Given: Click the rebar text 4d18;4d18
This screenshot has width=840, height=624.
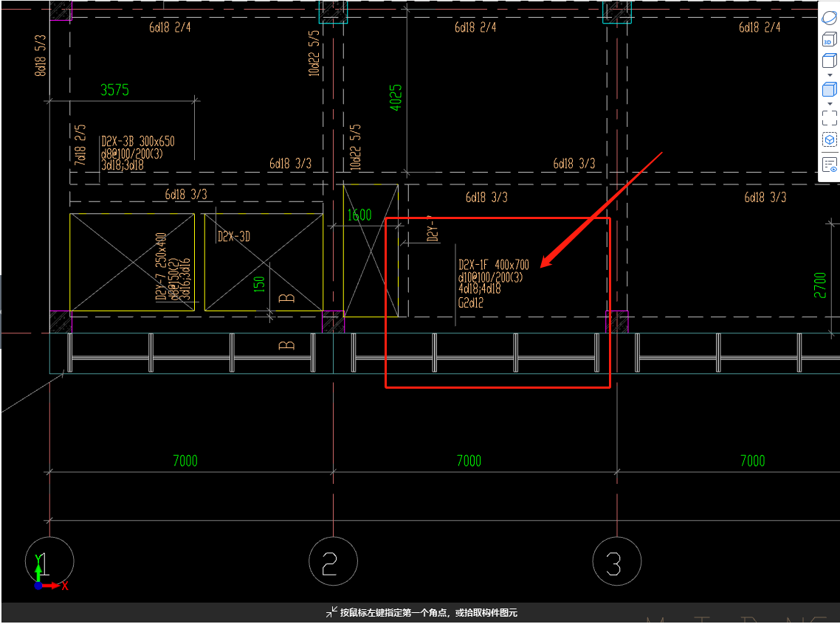Looking at the screenshot, I should pyautogui.click(x=480, y=289).
